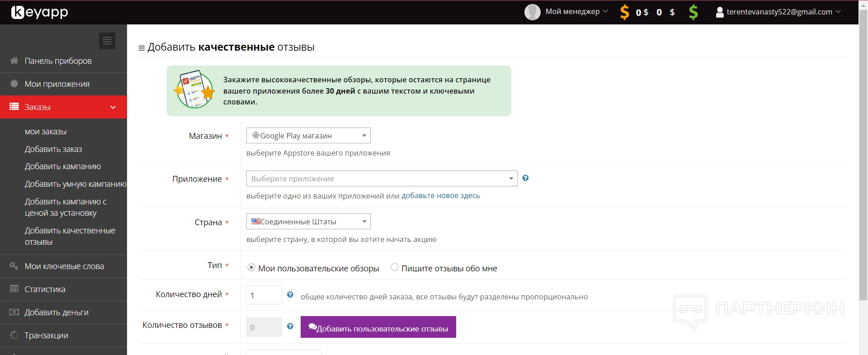
Task: Open the "Выберите приложение" dropdown
Action: pyautogui.click(x=382, y=179)
